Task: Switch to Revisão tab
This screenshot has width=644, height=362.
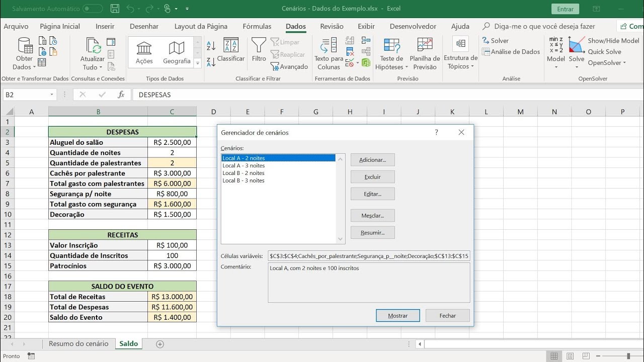Action: [332, 26]
